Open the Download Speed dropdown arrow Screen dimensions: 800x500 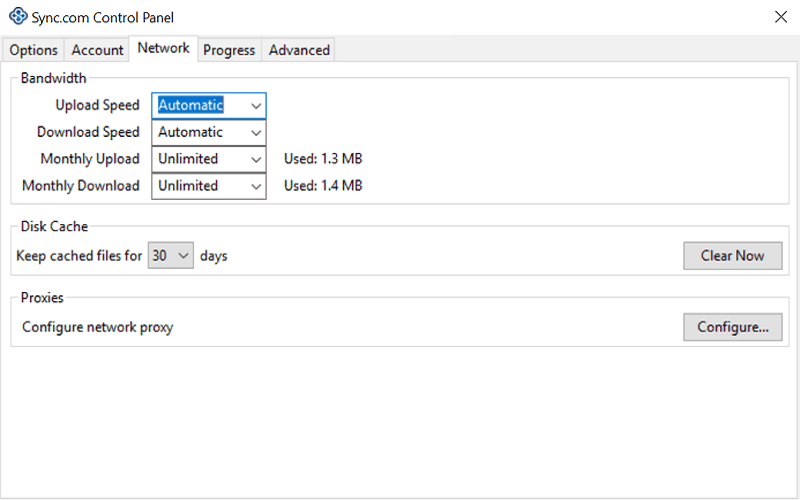click(x=256, y=133)
